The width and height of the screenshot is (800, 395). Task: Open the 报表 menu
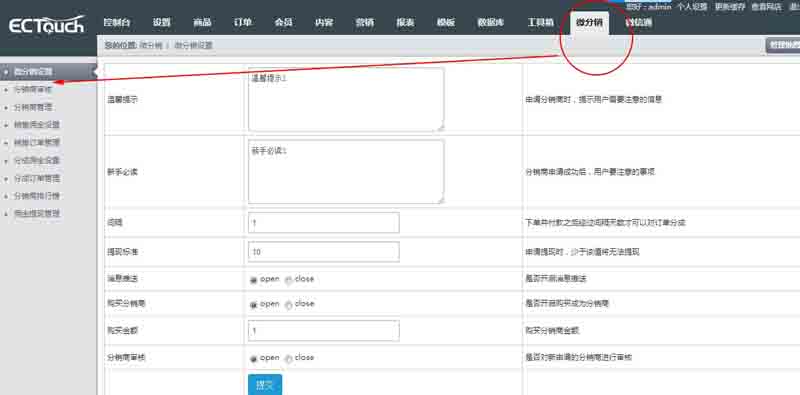tap(405, 23)
